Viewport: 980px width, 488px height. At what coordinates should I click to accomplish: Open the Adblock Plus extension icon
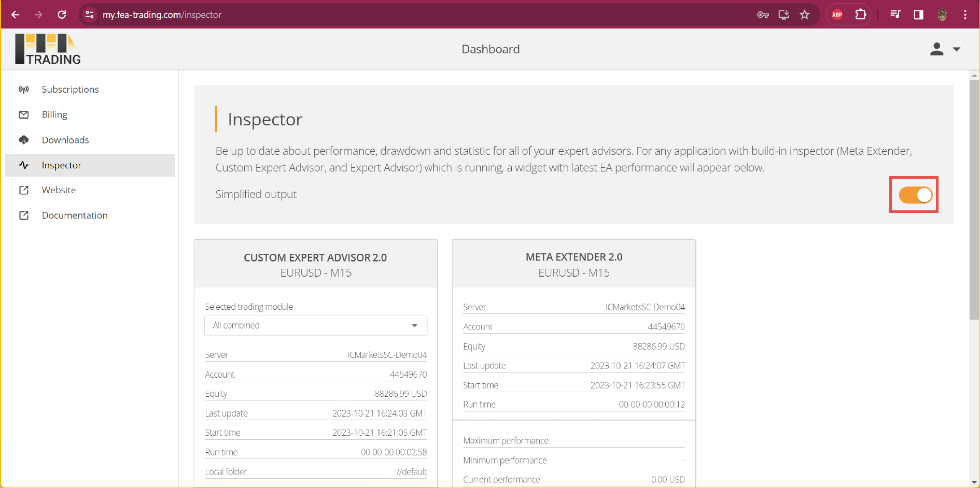coord(837,15)
